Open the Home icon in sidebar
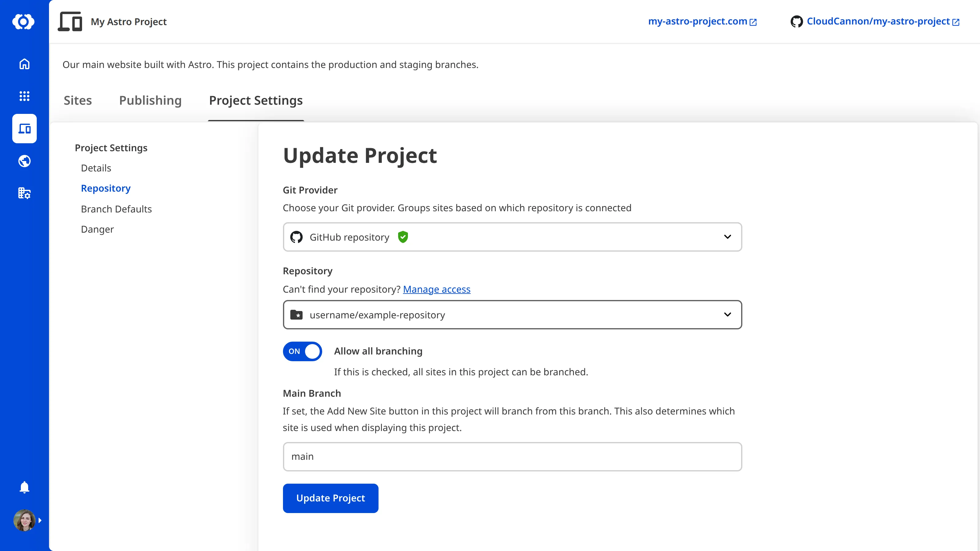980x551 pixels. [24, 64]
